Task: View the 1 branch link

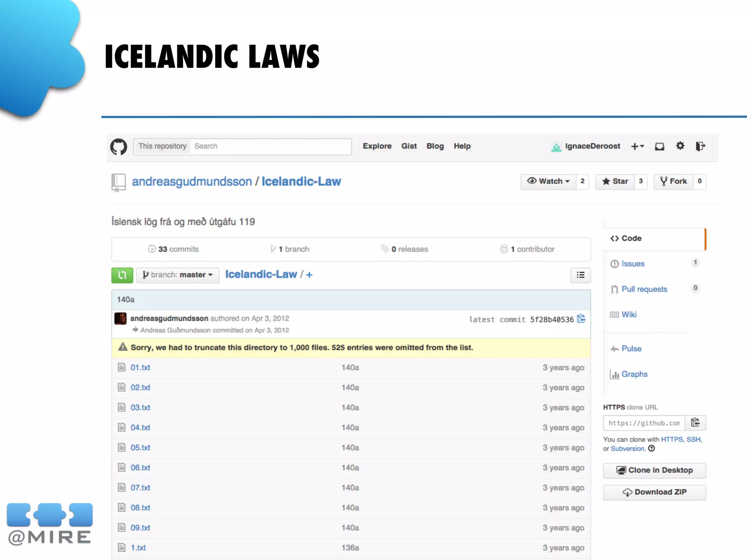Action: coord(290,249)
